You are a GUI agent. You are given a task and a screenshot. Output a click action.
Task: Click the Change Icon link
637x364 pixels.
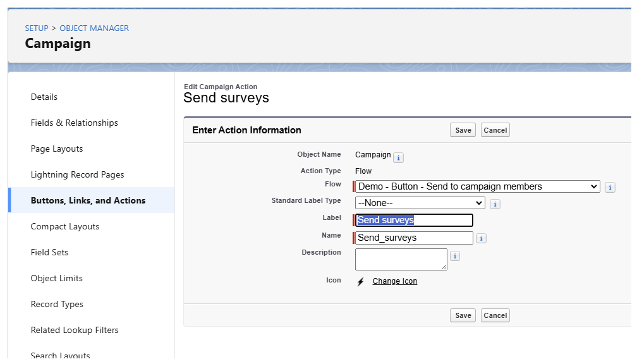(394, 281)
